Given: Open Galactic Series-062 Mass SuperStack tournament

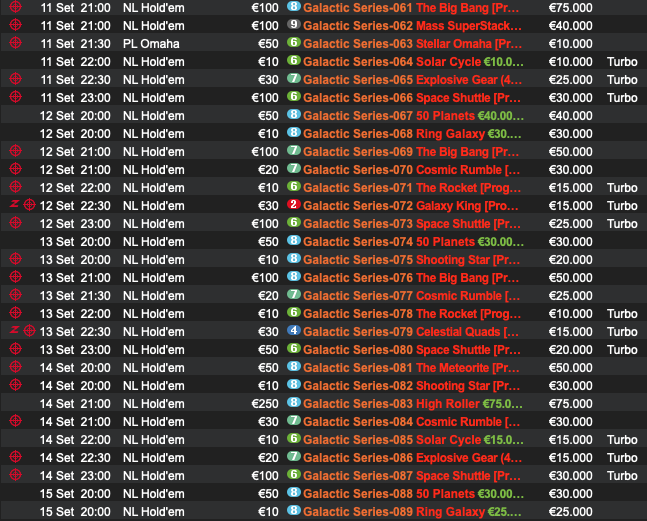Looking at the screenshot, I should (x=412, y=26).
